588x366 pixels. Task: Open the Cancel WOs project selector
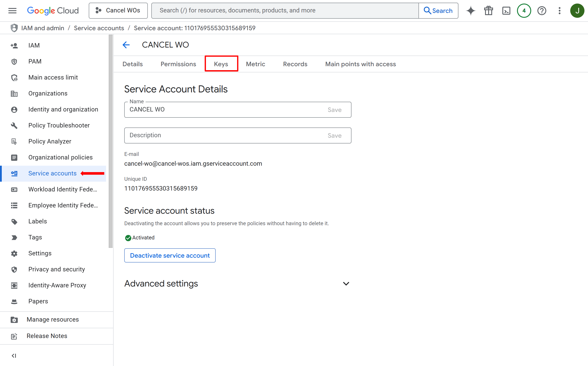tap(118, 10)
